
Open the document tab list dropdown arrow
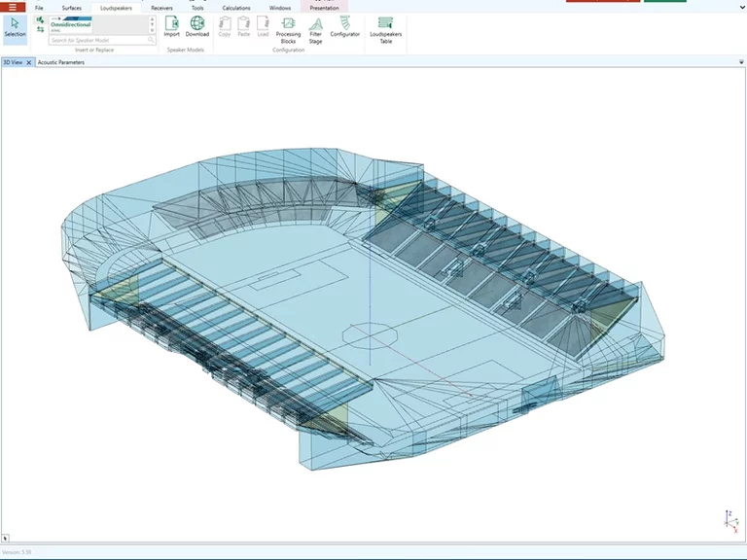click(740, 62)
